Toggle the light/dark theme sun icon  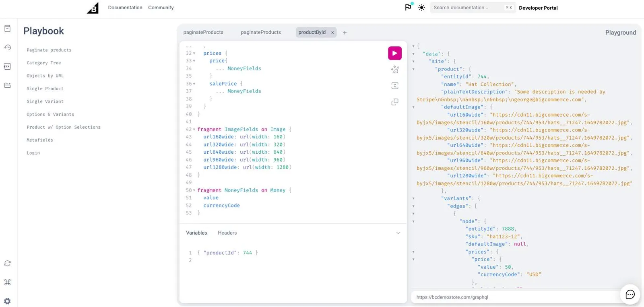[421, 8]
